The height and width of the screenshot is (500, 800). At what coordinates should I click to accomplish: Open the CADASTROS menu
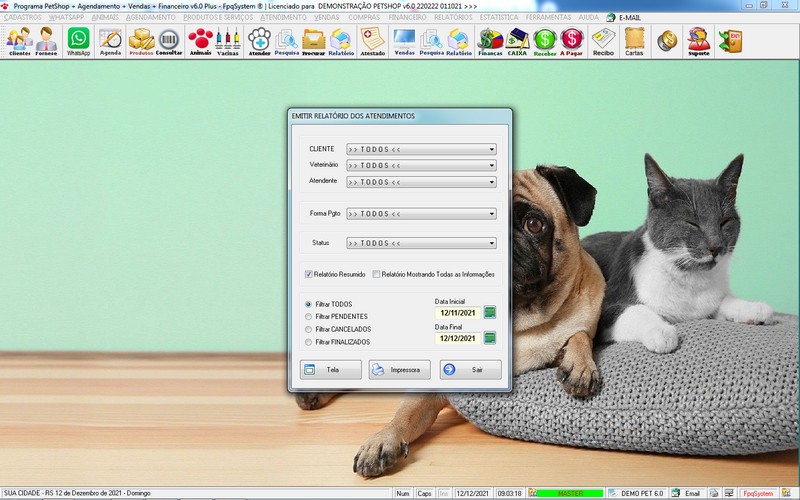(22, 17)
